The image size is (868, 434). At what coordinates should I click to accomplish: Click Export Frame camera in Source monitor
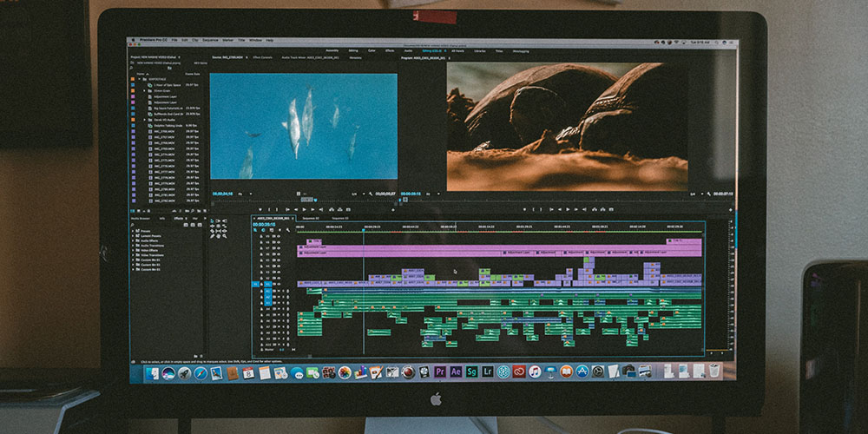click(x=348, y=210)
